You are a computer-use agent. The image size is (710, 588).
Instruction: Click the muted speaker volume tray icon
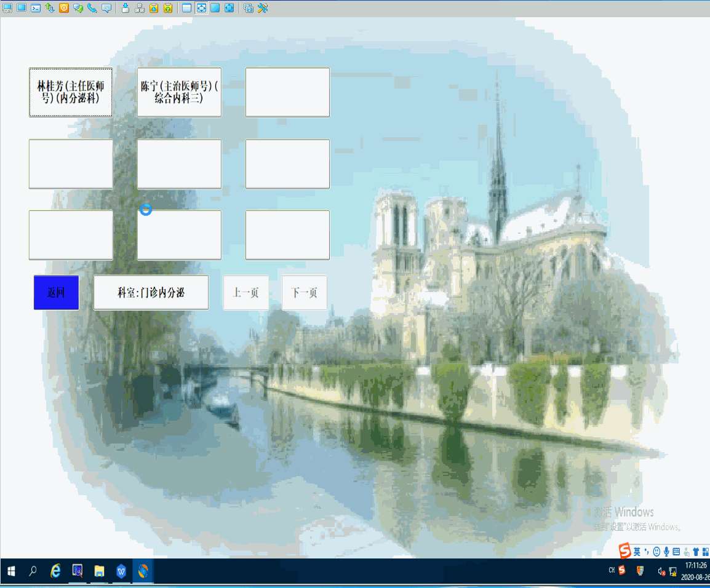[661, 572]
